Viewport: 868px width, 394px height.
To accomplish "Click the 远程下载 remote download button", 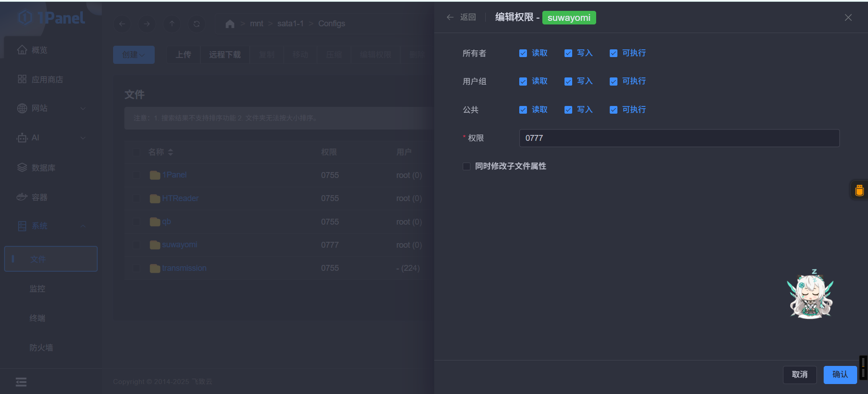I will [225, 55].
